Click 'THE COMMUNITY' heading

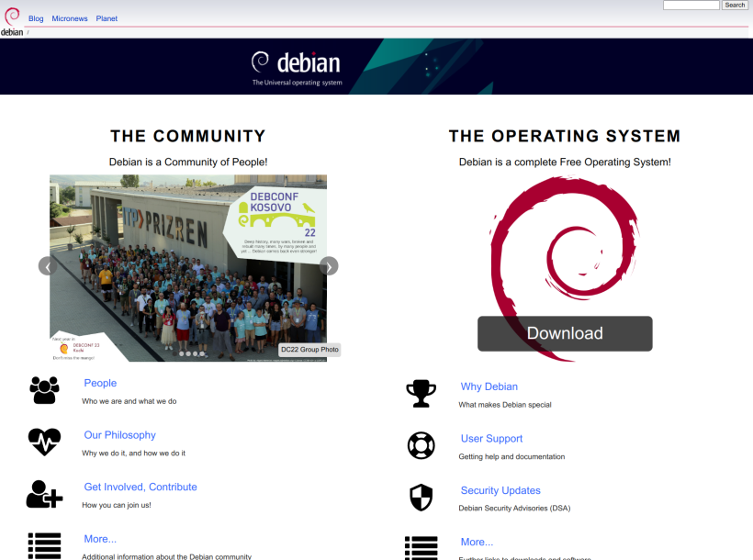point(187,136)
